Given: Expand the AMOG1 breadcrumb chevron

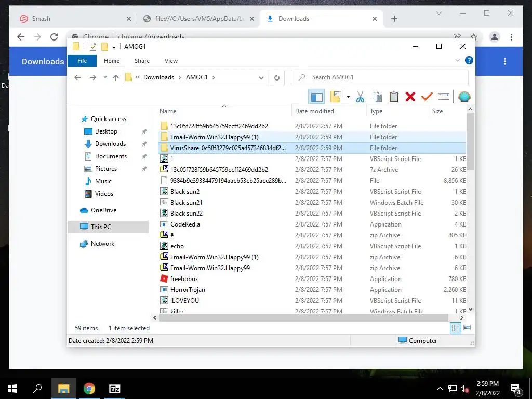Looking at the screenshot, I should 214,77.
